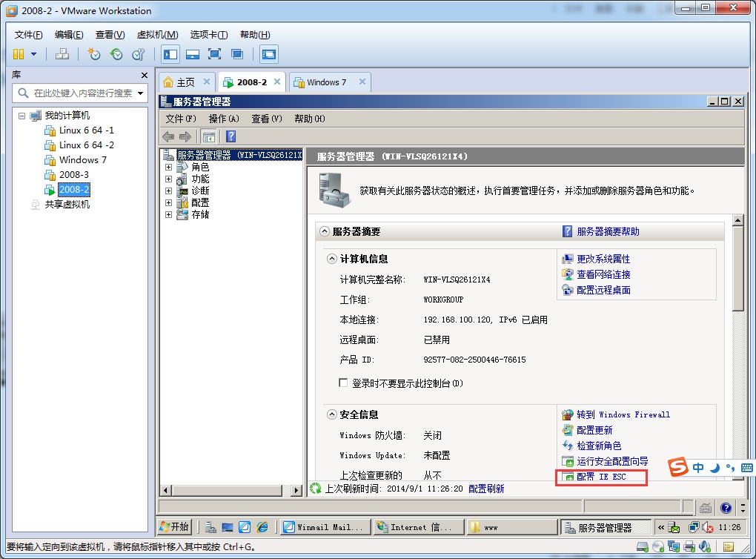Click 运行安全配置向导 link
The width and height of the screenshot is (756, 559).
coord(611,461)
